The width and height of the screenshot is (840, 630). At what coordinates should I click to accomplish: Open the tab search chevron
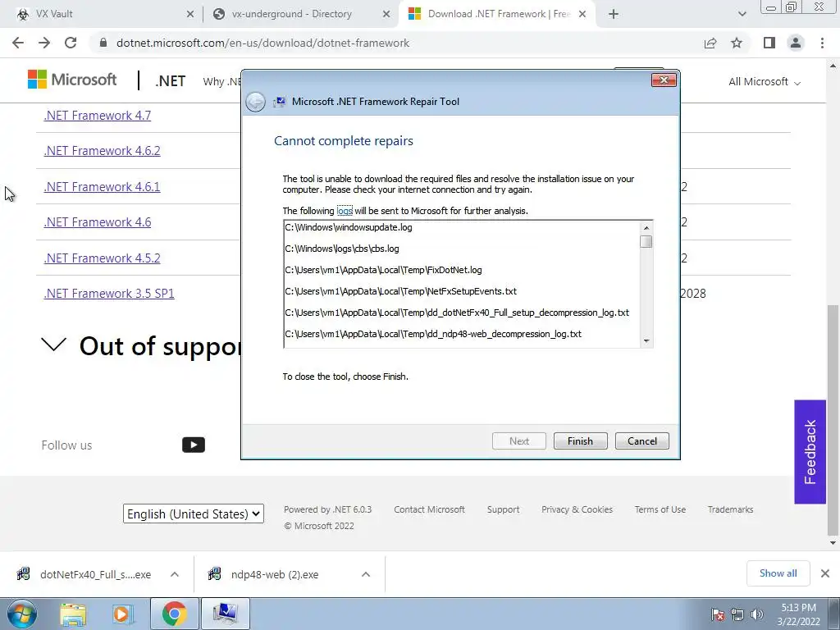[742, 15]
